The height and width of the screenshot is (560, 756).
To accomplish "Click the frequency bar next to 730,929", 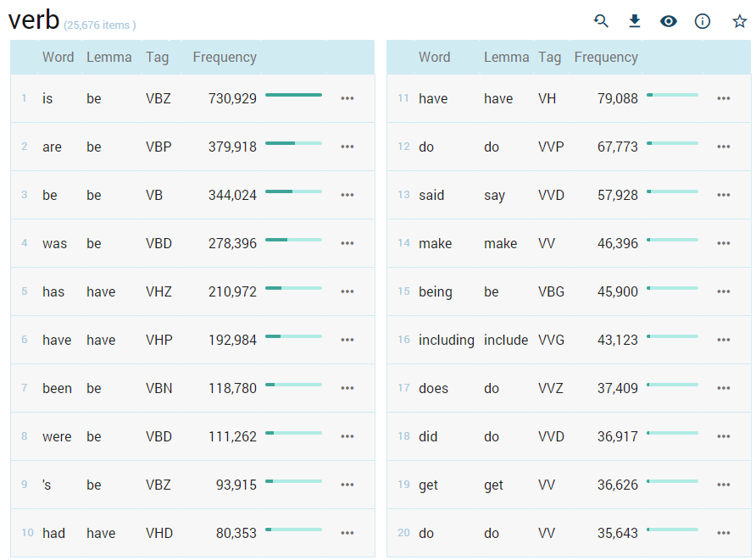I will 293,95.
